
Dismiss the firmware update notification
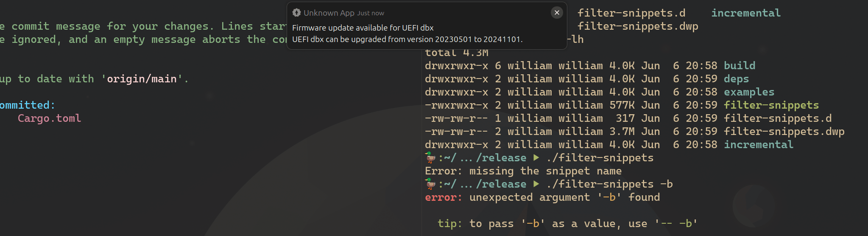557,13
